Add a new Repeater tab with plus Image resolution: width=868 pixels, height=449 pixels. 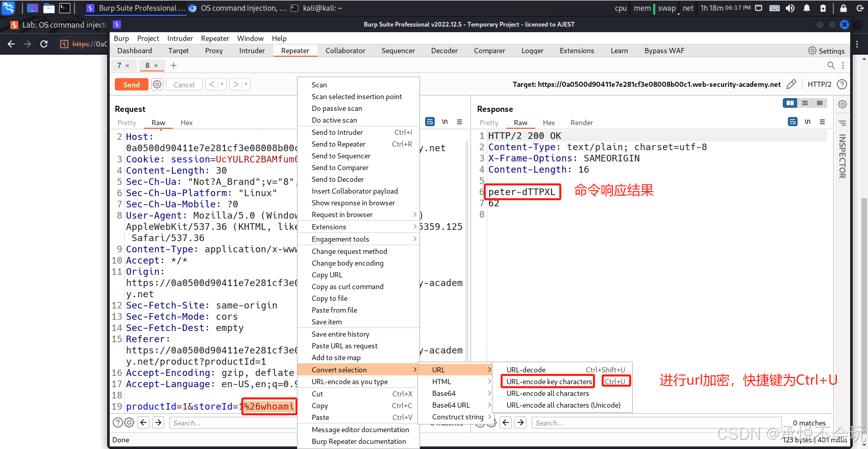(173, 65)
